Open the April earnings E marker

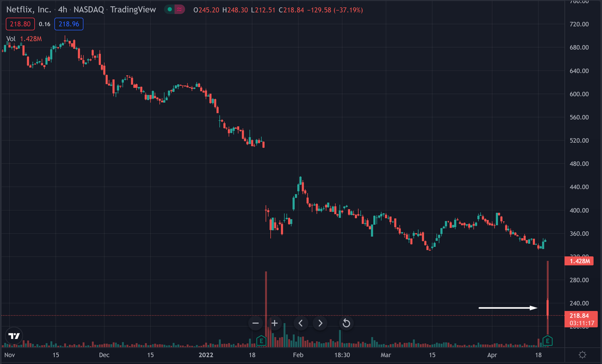click(548, 341)
